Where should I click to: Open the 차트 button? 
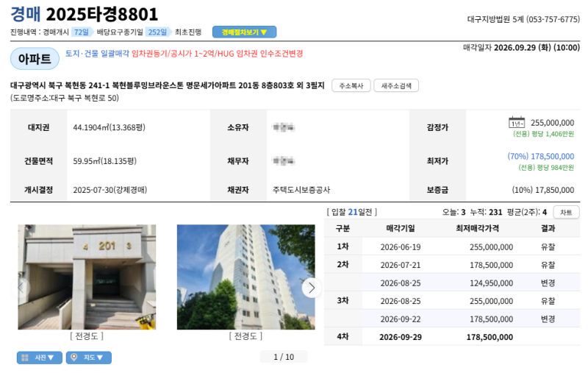point(566,213)
